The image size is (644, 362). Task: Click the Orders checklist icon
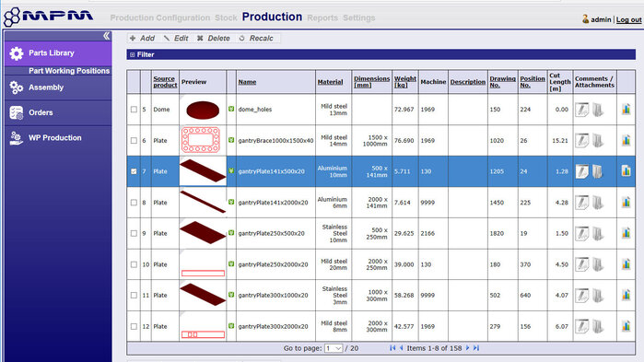tap(17, 112)
